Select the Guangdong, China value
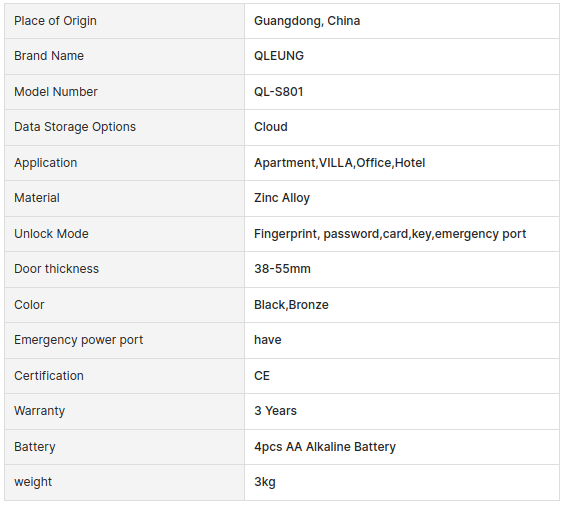Viewport: 565px width, 506px height. tap(307, 21)
